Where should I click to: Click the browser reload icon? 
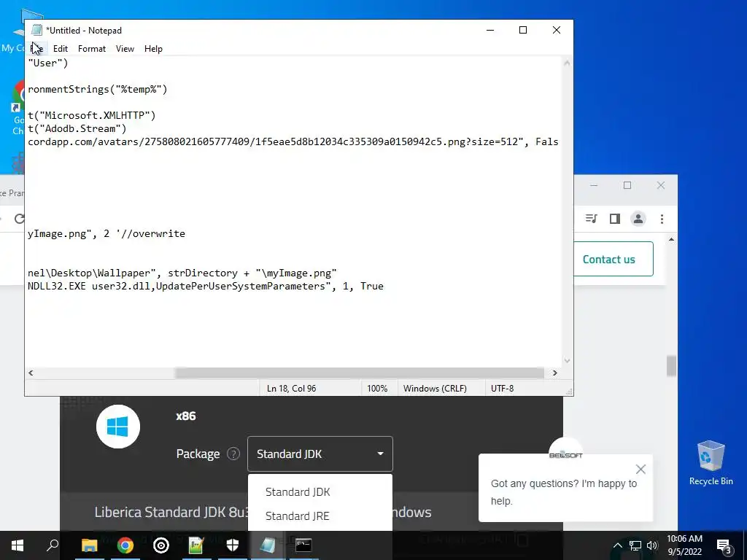pos(20,219)
